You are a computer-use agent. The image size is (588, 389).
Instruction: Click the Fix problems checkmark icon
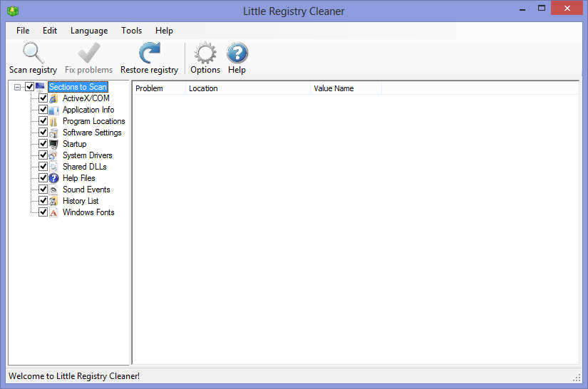[x=89, y=53]
